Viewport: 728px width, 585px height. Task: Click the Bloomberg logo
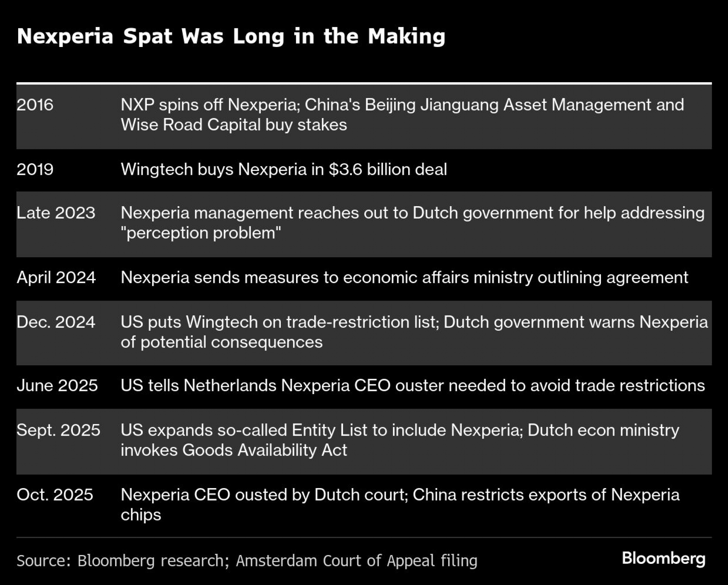(x=663, y=559)
